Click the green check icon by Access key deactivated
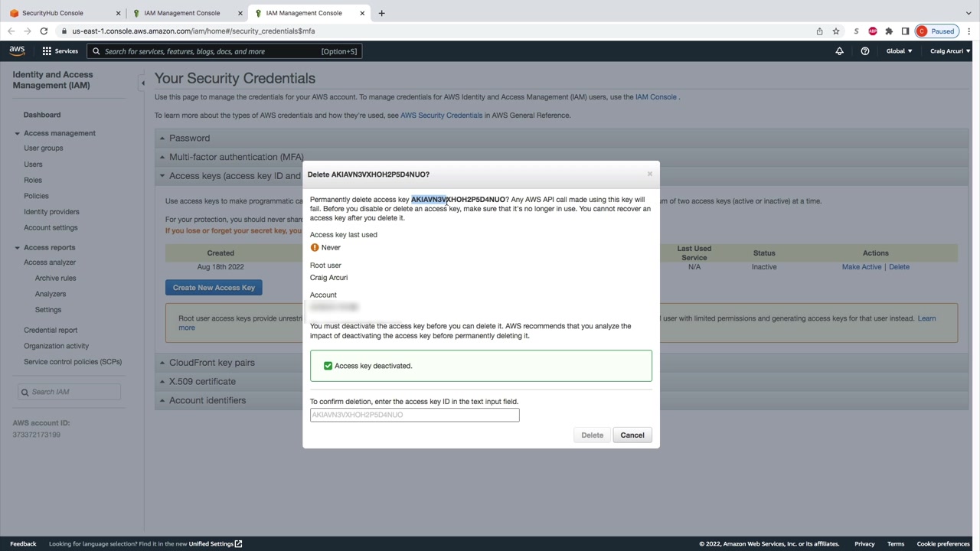 328,366
